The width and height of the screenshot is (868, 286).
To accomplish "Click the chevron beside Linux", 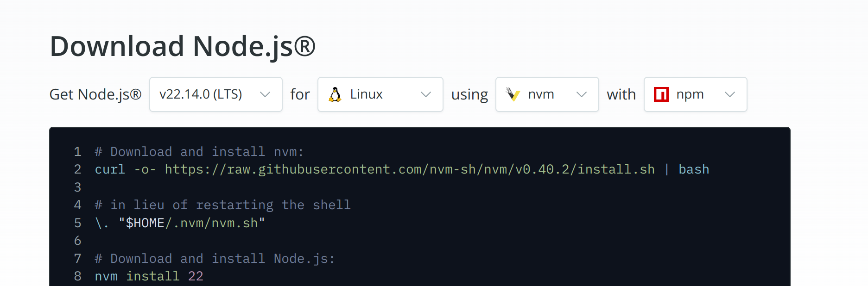I will pyautogui.click(x=426, y=94).
